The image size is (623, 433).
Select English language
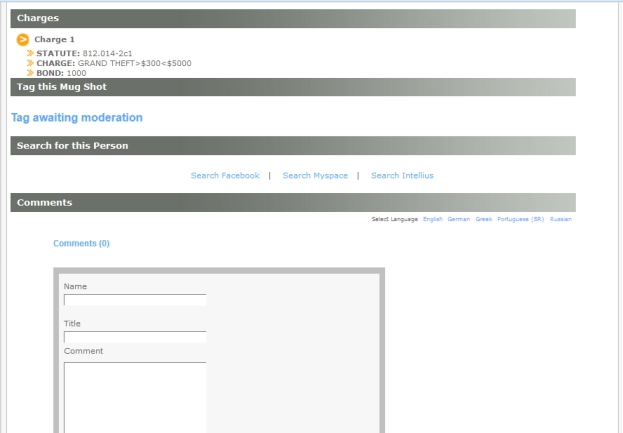tap(433, 219)
